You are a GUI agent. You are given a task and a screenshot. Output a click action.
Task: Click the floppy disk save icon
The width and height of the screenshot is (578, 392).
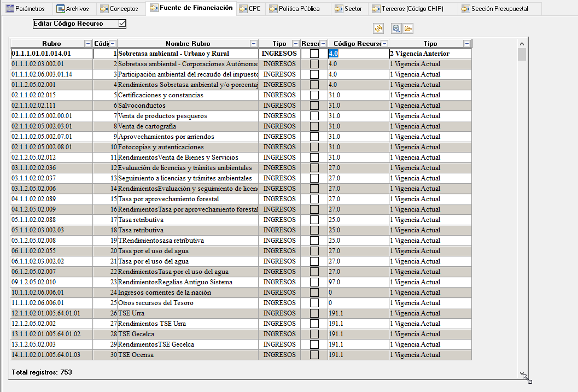pos(396,28)
